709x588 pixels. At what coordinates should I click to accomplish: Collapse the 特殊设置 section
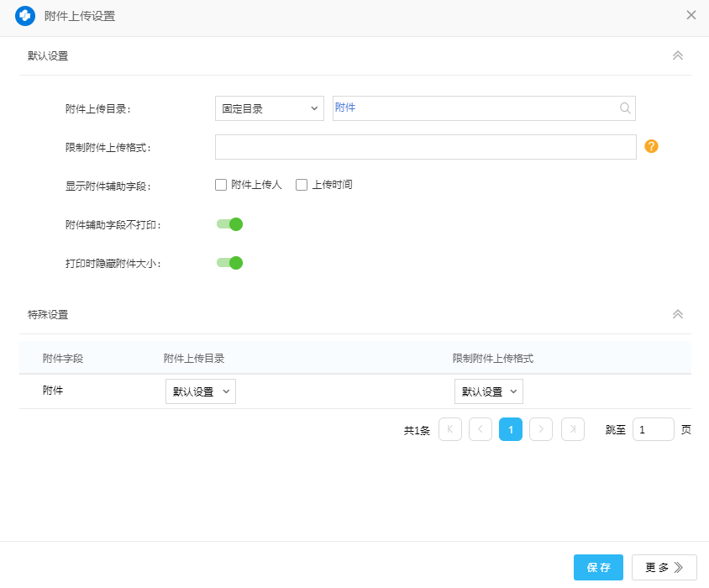coord(678,315)
